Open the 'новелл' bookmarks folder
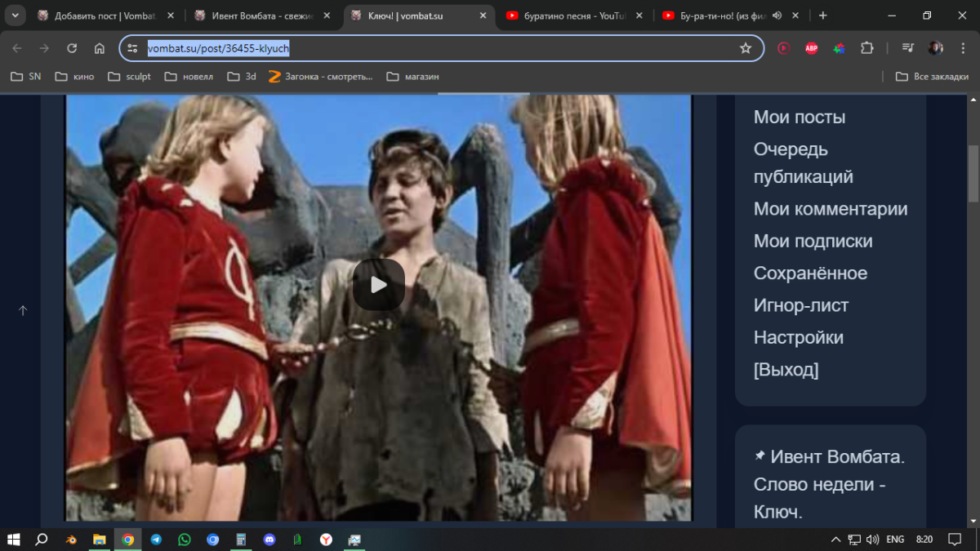 point(189,77)
